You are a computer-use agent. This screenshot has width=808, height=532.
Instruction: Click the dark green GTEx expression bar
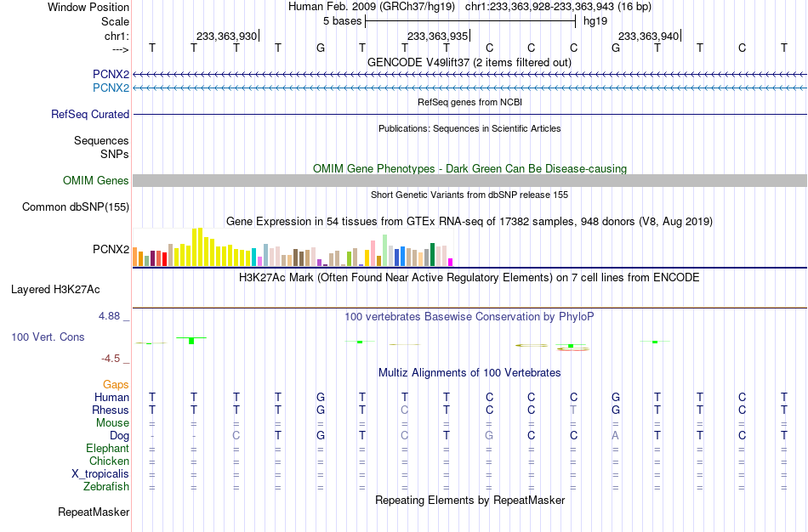433,254
